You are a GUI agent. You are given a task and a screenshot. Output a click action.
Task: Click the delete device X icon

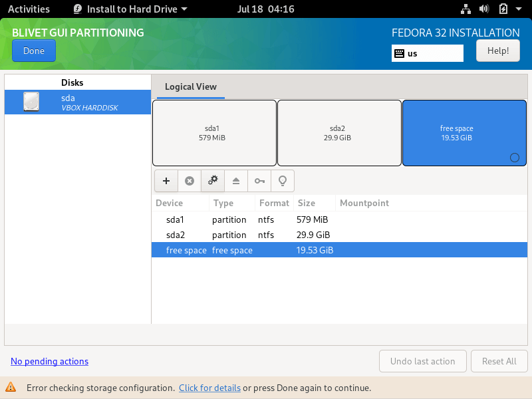(x=190, y=181)
